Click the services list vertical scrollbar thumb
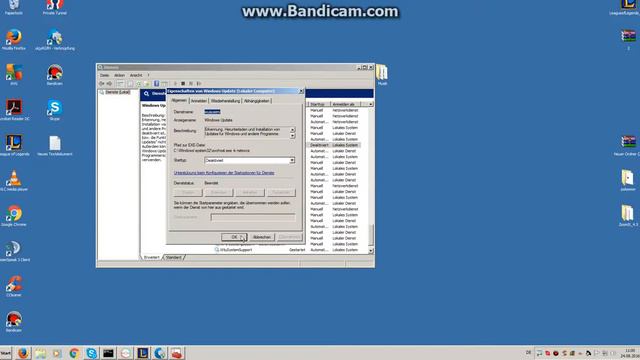This screenshot has height=360, width=640. 371,234
